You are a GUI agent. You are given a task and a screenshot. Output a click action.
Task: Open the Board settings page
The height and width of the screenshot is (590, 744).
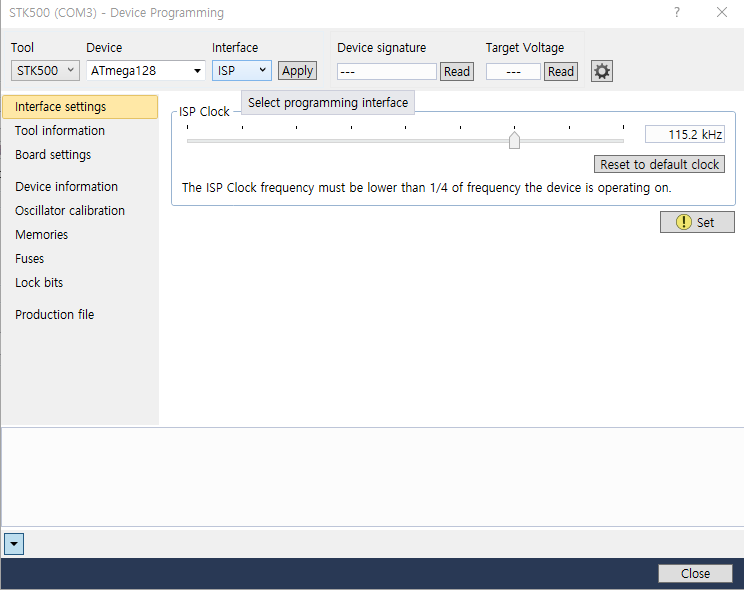(x=53, y=155)
